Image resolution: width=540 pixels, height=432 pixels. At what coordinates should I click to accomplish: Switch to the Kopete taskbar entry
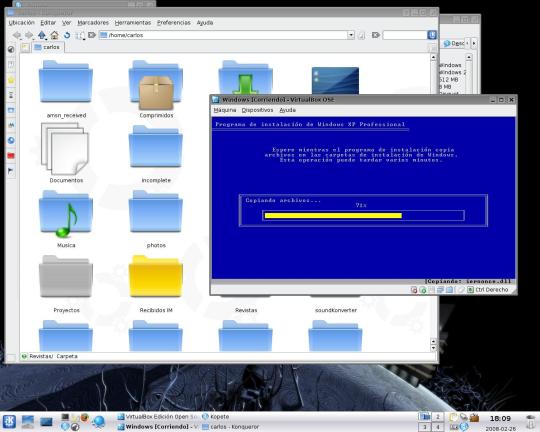tap(216, 417)
